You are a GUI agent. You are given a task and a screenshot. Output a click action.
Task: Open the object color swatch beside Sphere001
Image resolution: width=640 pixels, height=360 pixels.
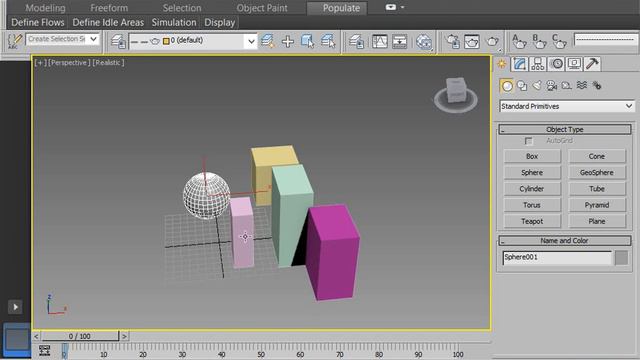pos(621,258)
